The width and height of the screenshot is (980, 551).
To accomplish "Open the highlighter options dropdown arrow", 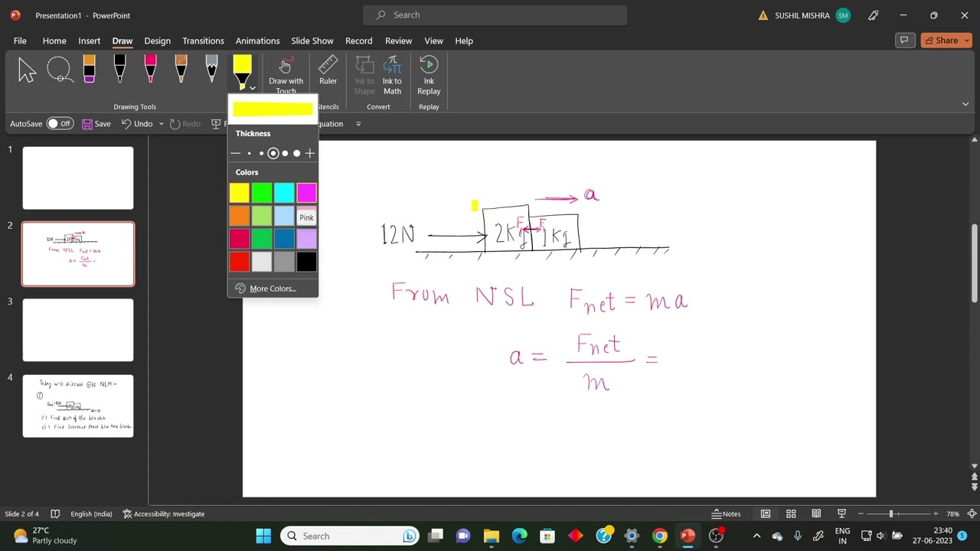I will click(252, 88).
